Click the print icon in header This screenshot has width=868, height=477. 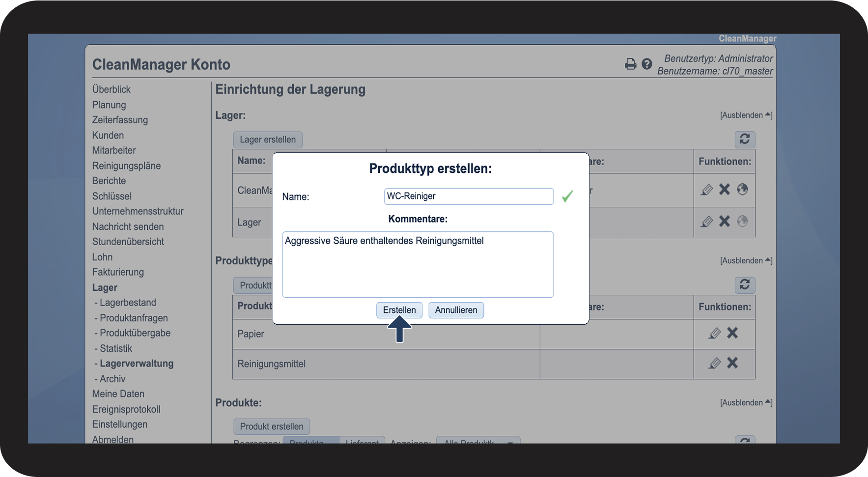point(630,64)
